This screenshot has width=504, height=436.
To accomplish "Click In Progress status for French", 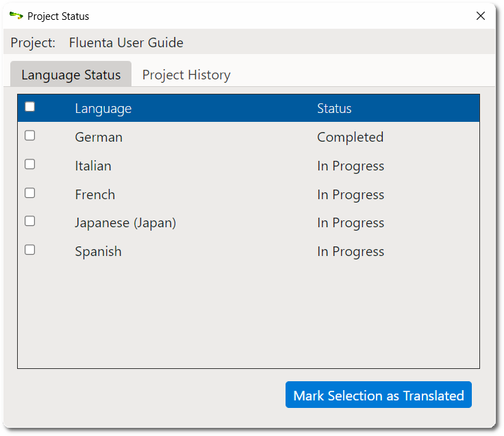I will point(351,194).
